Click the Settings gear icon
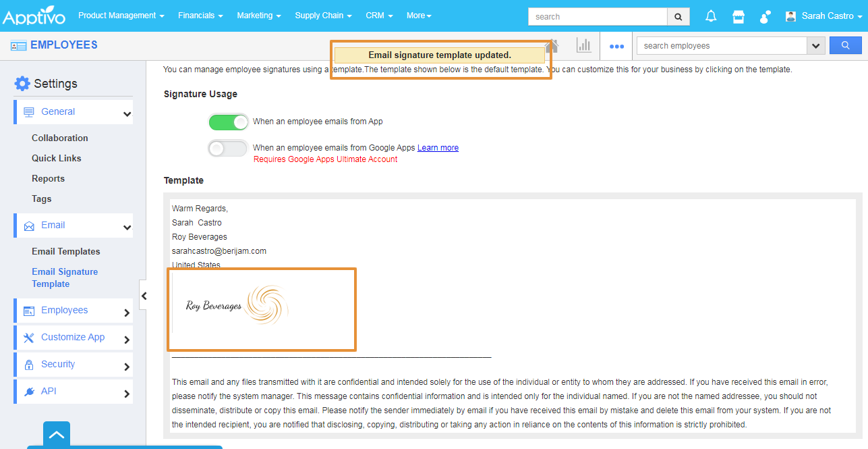868x449 pixels. point(22,84)
